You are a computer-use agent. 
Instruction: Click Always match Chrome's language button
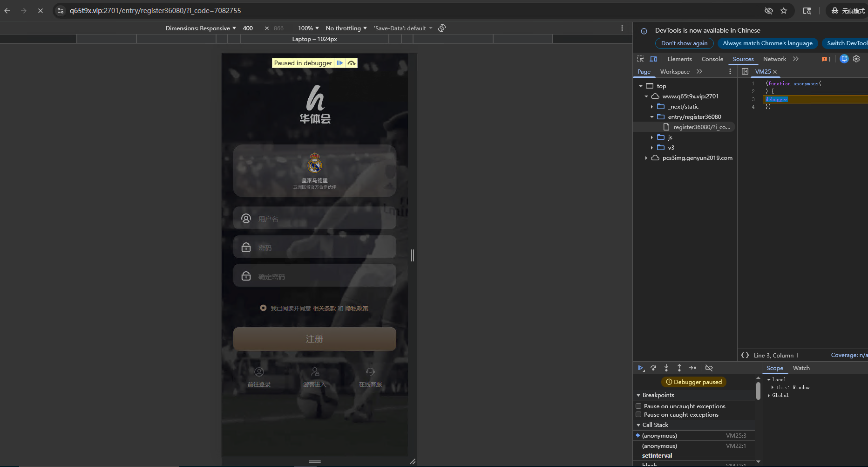(767, 43)
